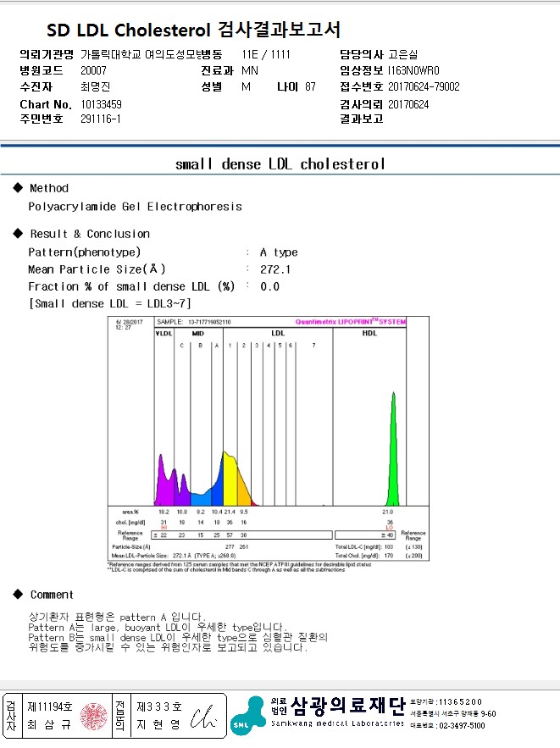The image size is (560, 748).
Task: Click the 결과보고 label
Action: coord(361,119)
